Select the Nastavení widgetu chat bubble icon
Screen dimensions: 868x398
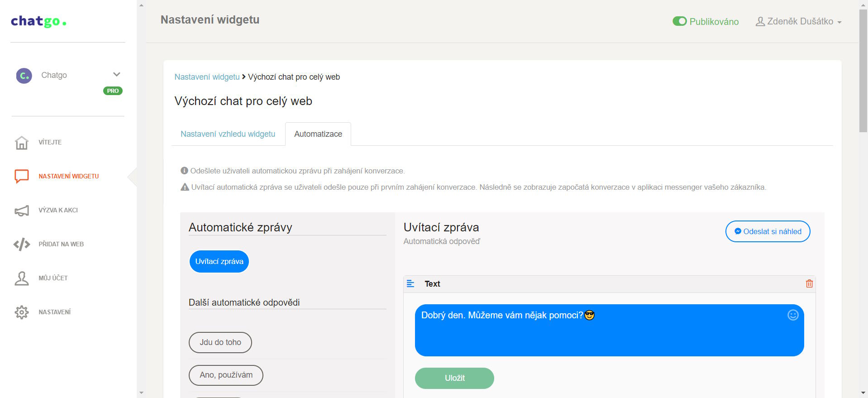click(22, 176)
